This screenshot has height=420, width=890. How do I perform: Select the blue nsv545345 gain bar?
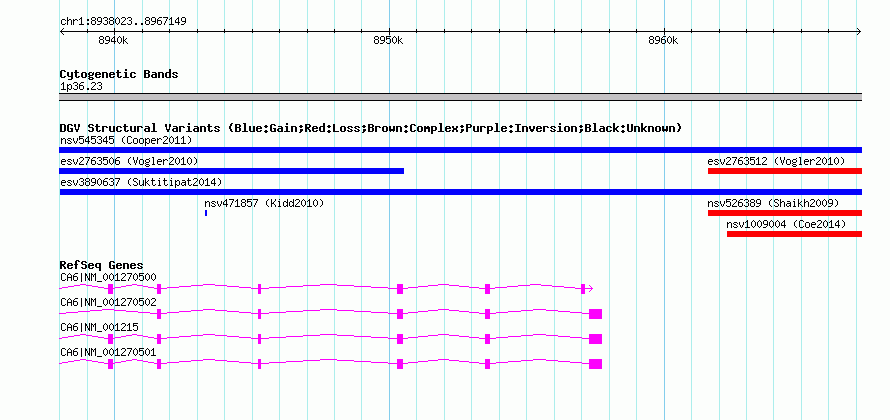click(460, 150)
